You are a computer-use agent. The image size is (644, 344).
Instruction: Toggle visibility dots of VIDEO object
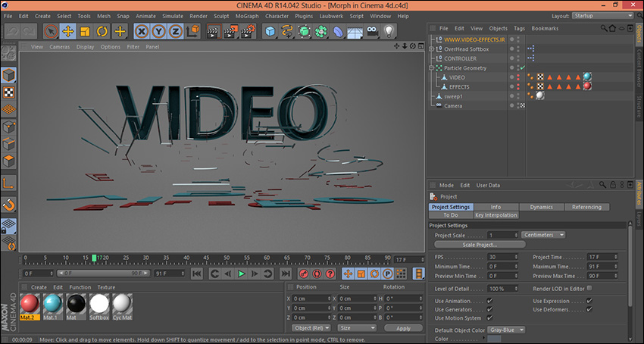518,77
